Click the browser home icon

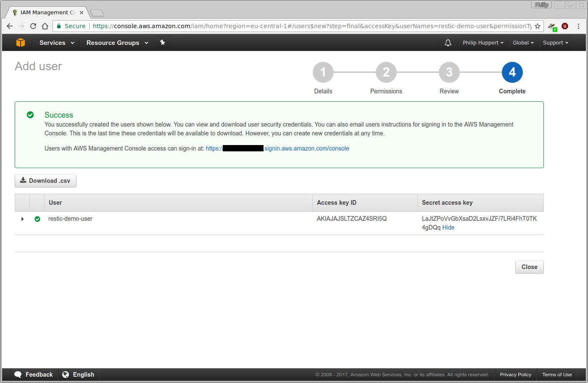pyautogui.click(x=45, y=26)
